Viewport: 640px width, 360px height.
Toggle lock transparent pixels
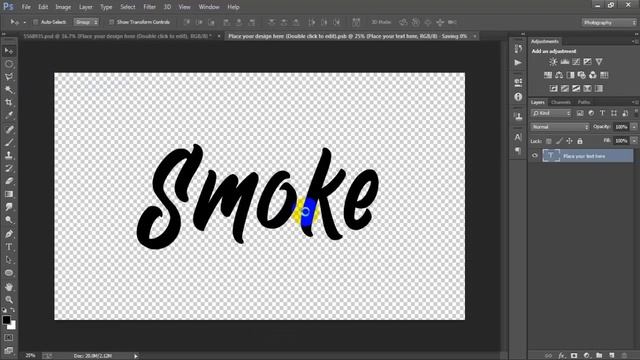(549, 141)
